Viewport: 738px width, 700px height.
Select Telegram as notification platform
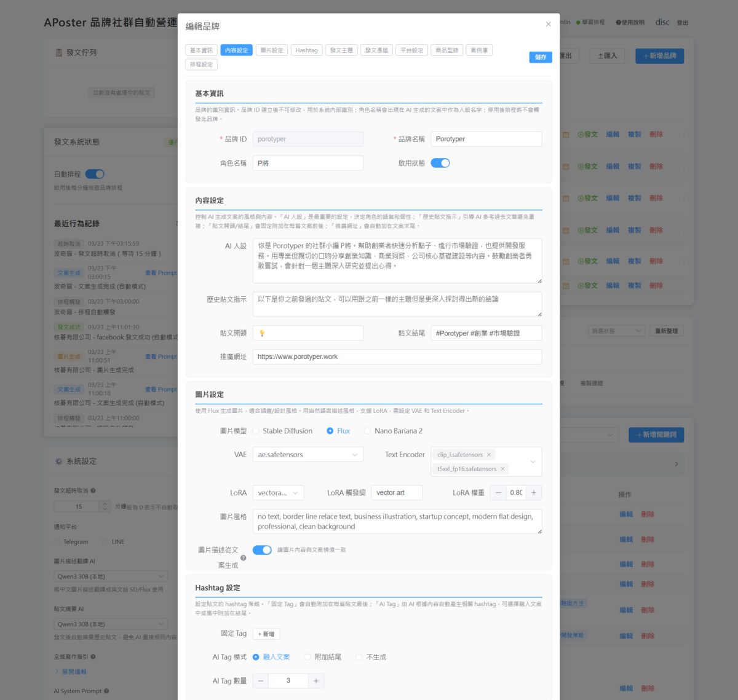tap(71, 542)
